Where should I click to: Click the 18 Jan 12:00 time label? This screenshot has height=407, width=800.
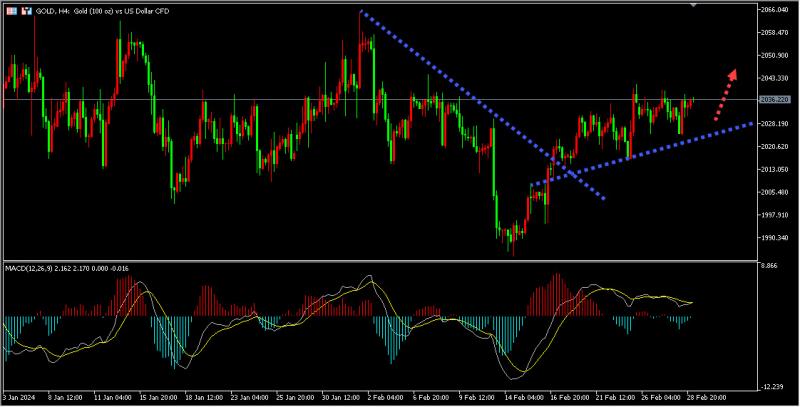point(204,397)
